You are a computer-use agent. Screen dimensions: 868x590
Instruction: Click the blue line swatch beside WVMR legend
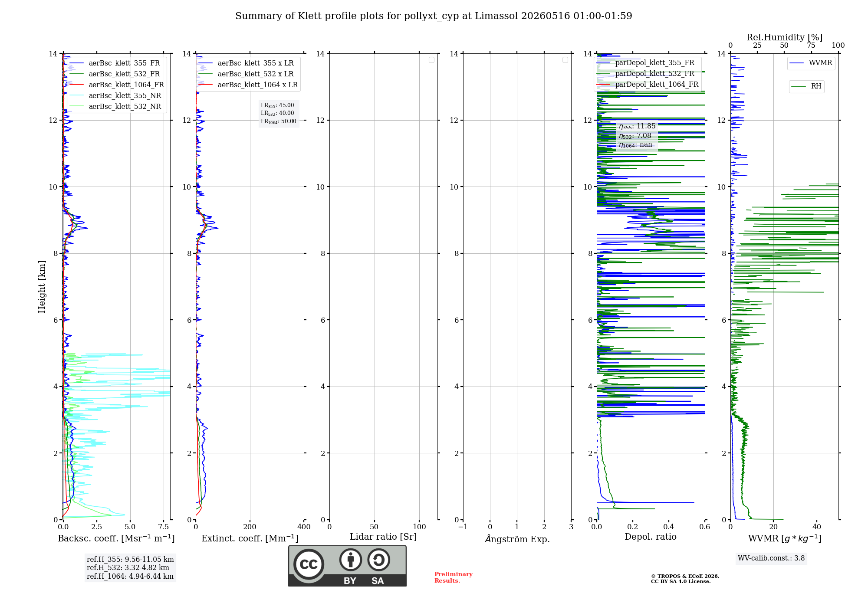pos(797,63)
